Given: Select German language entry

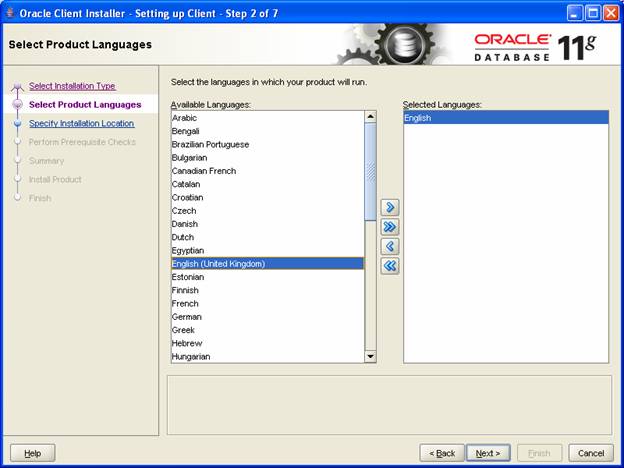Looking at the screenshot, I should pyautogui.click(x=267, y=317).
